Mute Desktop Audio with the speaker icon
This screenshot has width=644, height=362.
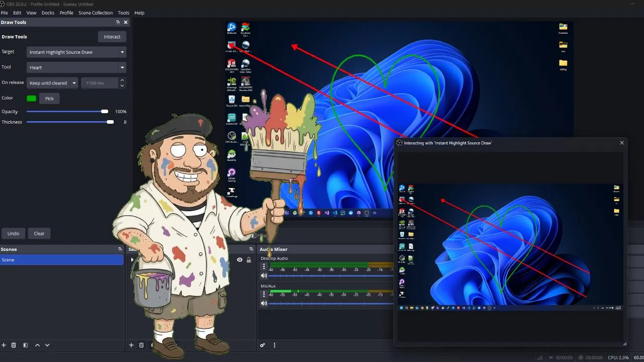point(264,276)
